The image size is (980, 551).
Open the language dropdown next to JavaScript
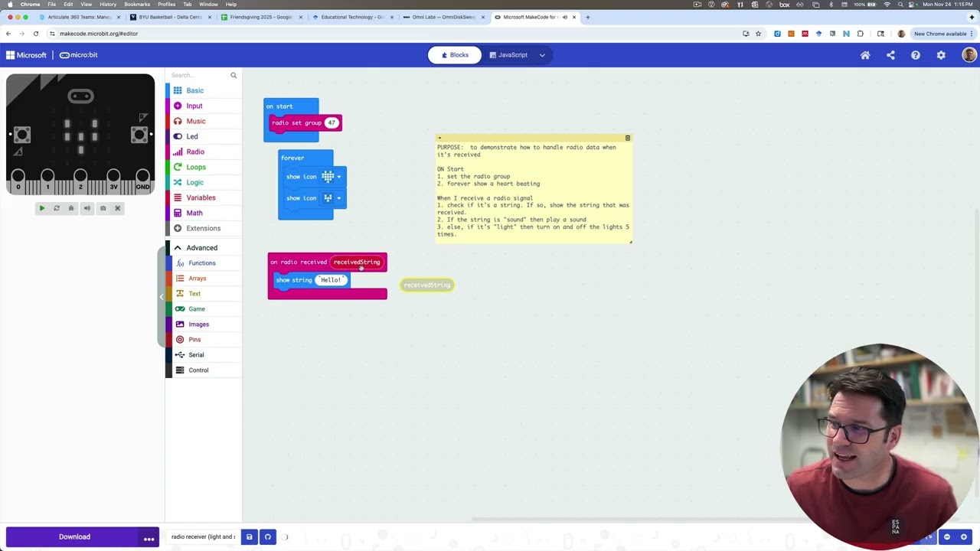[542, 55]
